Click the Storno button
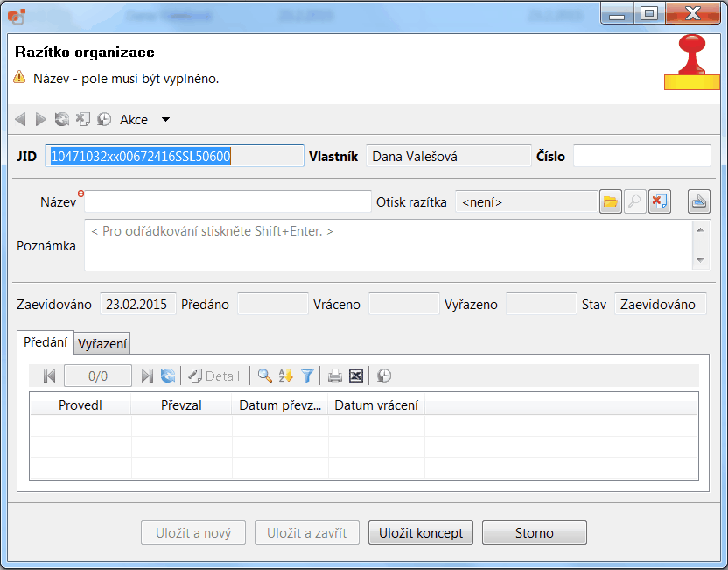 click(x=535, y=532)
